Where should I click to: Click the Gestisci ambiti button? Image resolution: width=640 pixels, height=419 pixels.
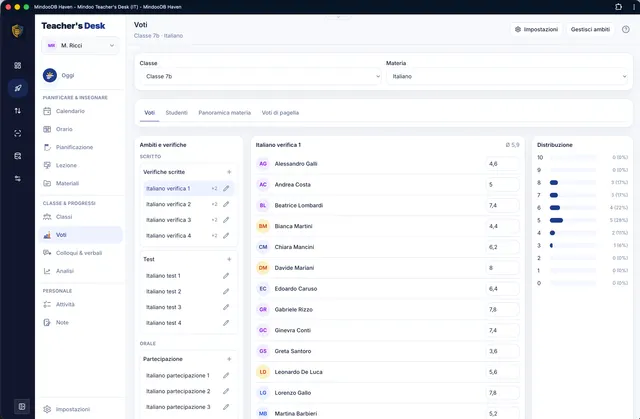(x=590, y=29)
